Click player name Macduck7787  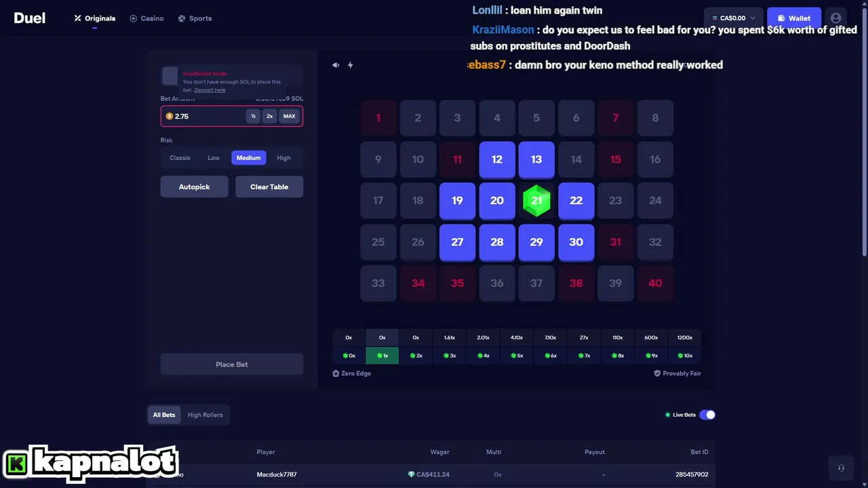point(277,474)
